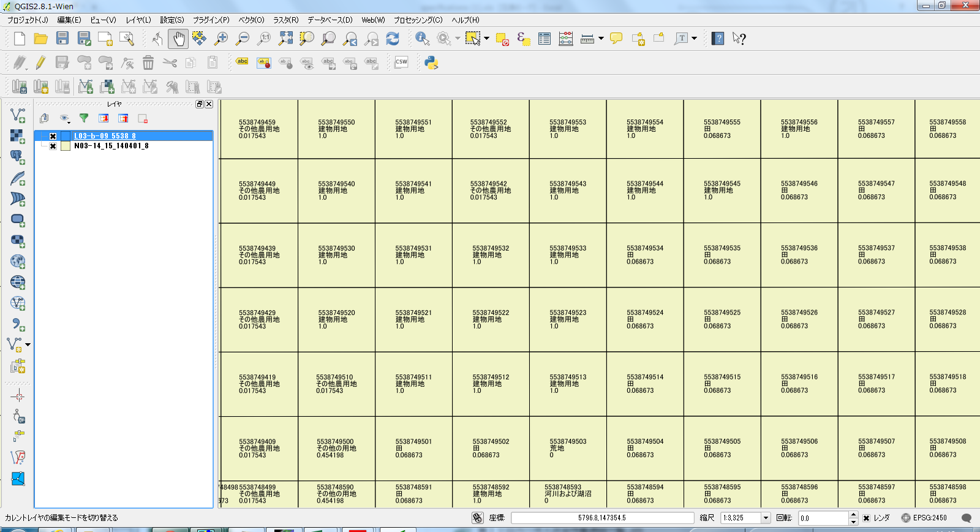Open the measure tool dropdown arrow
The height and width of the screenshot is (532, 980).
click(x=601, y=39)
